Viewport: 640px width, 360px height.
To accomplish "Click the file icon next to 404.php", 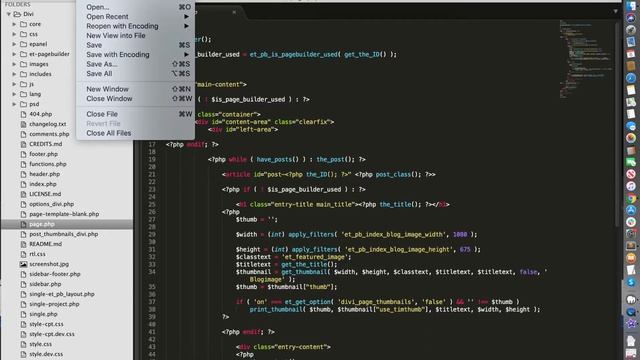I will pyautogui.click(x=23, y=114).
